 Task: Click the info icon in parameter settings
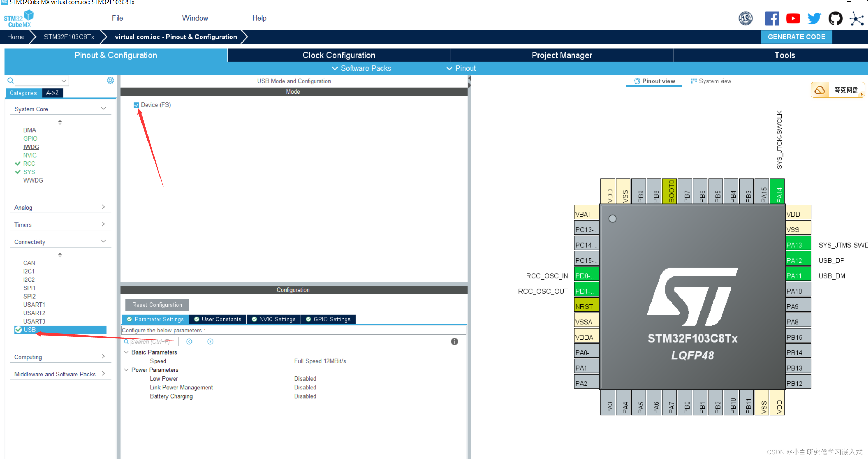[x=454, y=342]
